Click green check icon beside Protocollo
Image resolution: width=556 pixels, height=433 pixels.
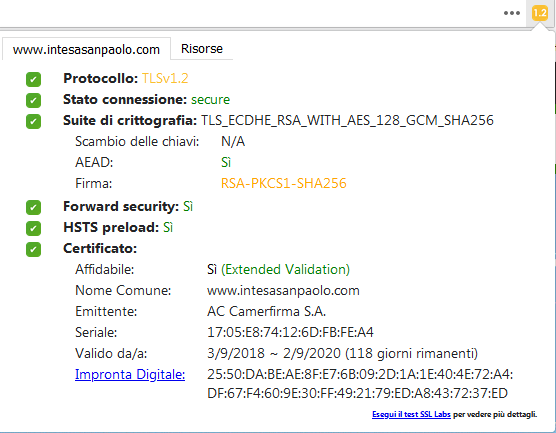point(33,79)
